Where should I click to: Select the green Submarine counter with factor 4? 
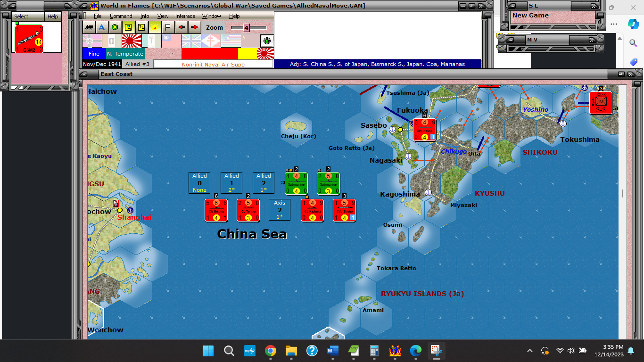(296, 183)
